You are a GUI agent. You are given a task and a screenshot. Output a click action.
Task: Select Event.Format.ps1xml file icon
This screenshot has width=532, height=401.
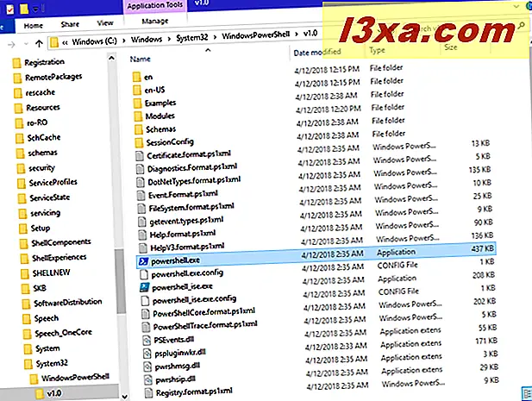coord(141,196)
